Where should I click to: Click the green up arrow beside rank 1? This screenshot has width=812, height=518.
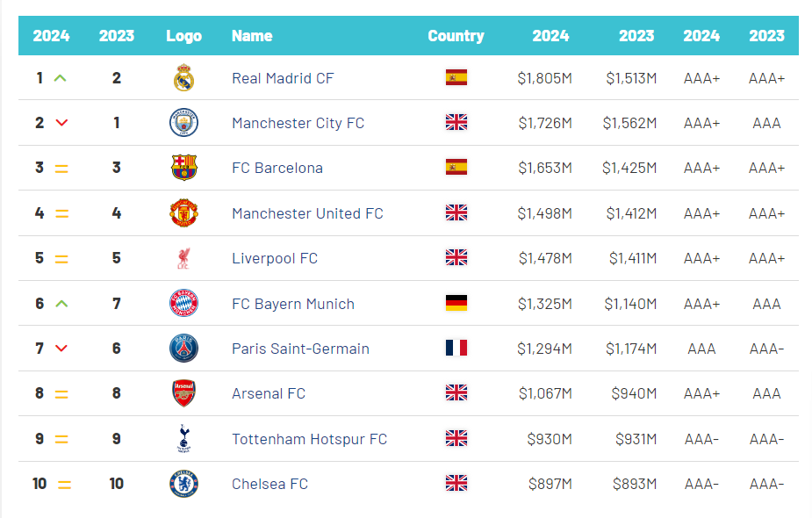pyautogui.click(x=61, y=79)
